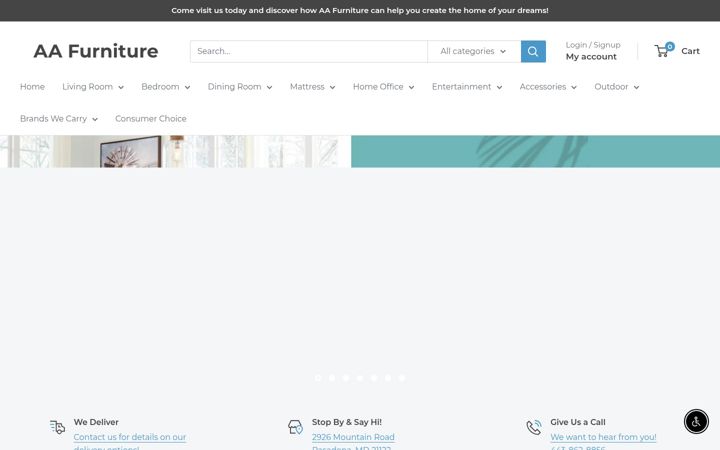The image size is (720, 450).
Task: Expand the Home Office menu
Action: coord(384,87)
